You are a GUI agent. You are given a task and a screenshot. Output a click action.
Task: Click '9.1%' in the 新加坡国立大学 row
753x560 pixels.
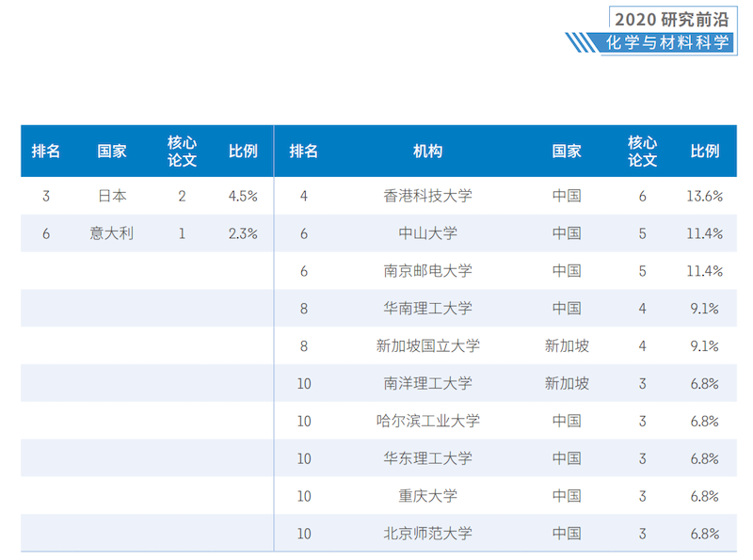click(x=704, y=345)
